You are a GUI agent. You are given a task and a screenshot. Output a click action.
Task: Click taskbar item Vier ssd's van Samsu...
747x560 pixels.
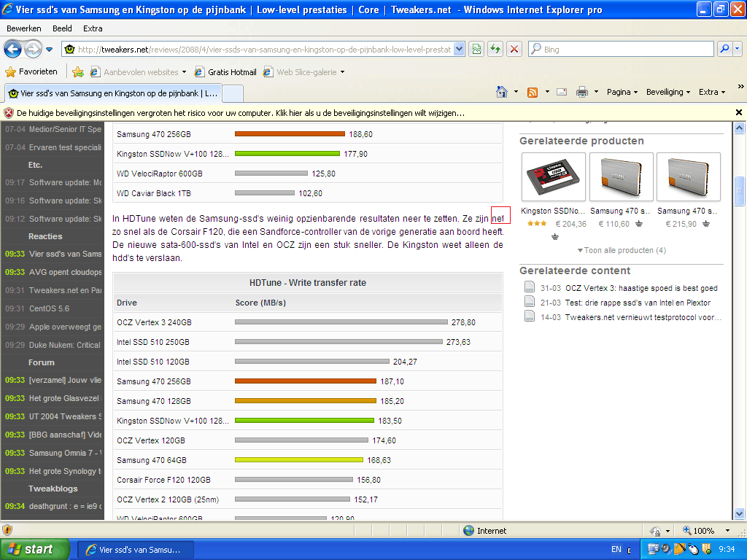(x=135, y=550)
